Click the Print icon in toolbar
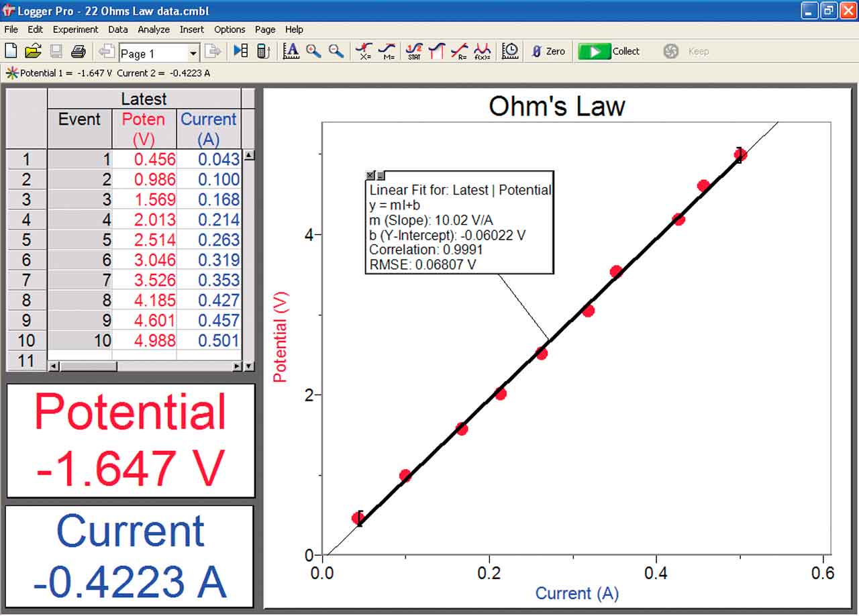 click(x=79, y=51)
